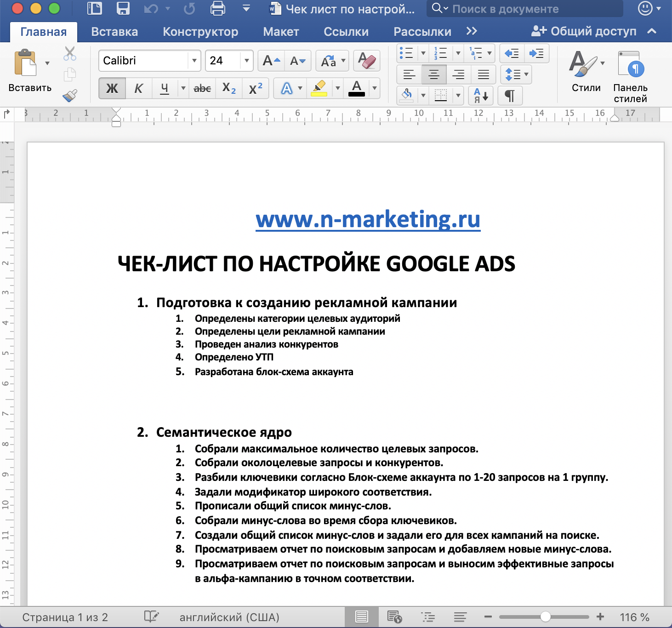Justify text alignment
This screenshot has height=628, width=672.
pos(484,74)
